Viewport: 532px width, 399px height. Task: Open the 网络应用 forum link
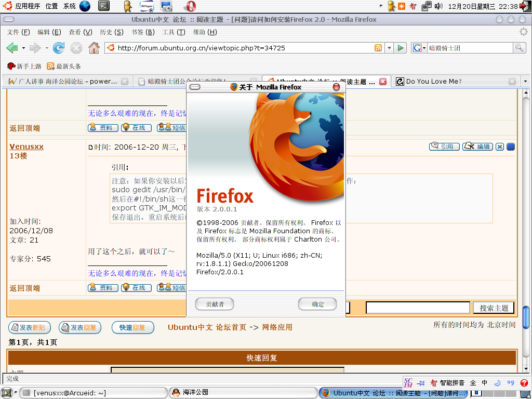pos(277,327)
